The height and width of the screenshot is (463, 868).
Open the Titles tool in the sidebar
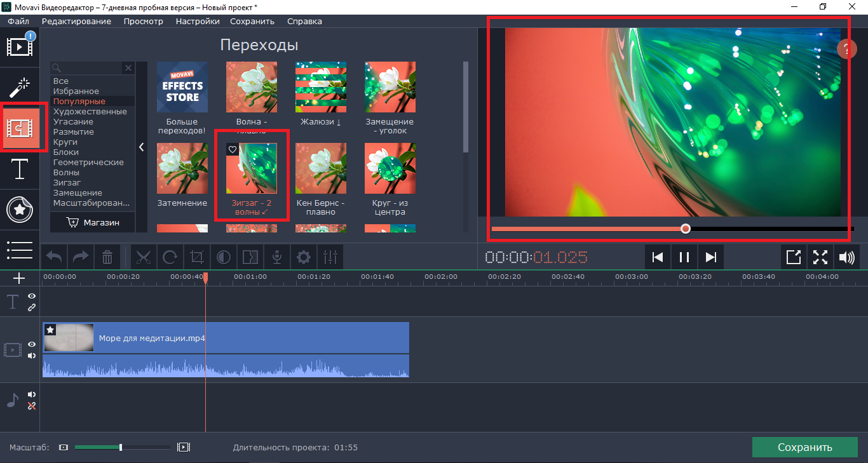[x=20, y=169]
